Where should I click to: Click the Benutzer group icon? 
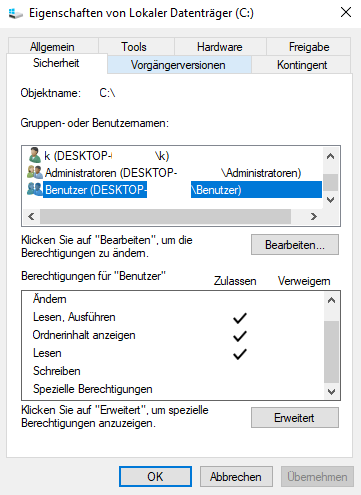35,189
